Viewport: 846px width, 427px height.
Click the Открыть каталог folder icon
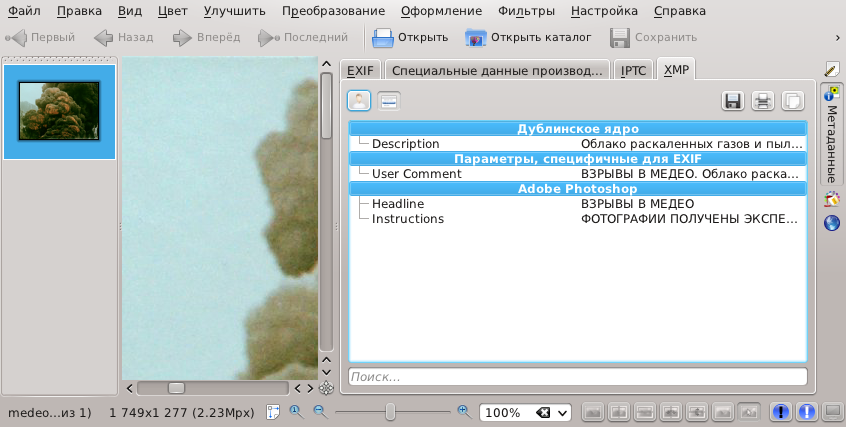476,38
